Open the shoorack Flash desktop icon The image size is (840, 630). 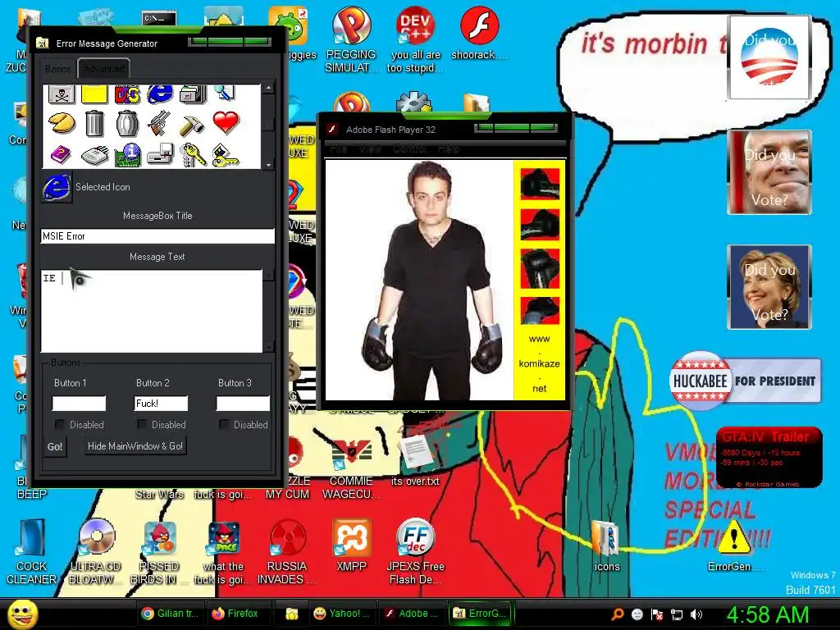(479, 34)
